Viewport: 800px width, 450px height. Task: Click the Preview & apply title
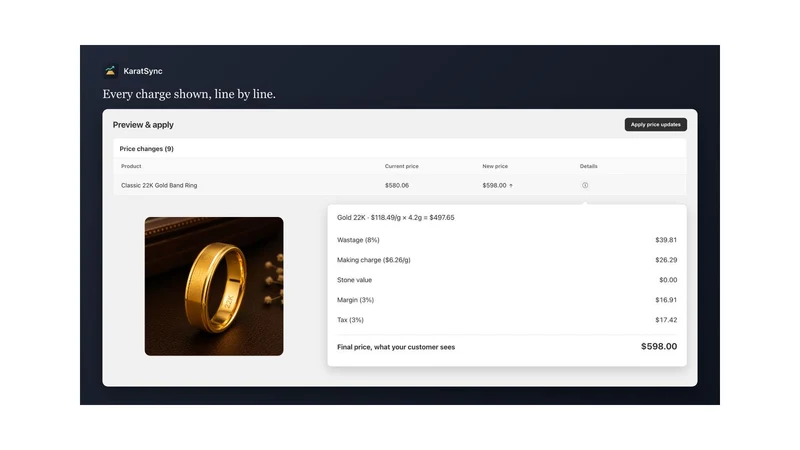[143, 124]
